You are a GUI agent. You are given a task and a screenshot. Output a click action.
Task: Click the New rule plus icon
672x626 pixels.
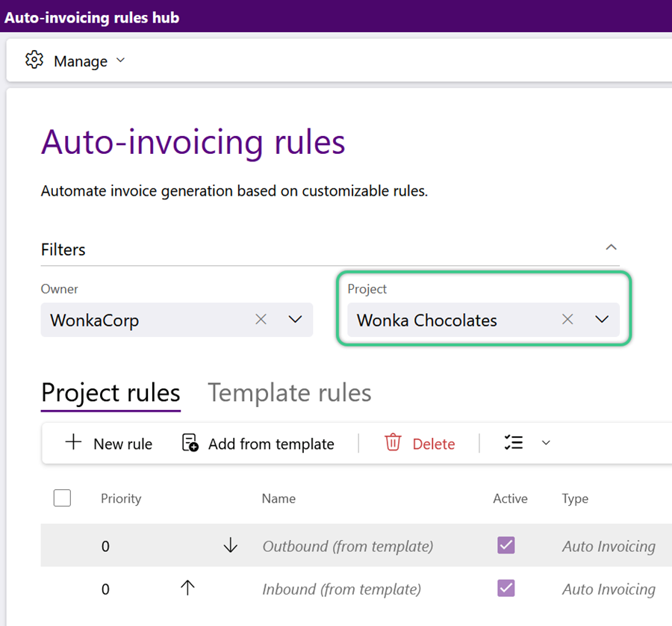click(x=73, y=442)
